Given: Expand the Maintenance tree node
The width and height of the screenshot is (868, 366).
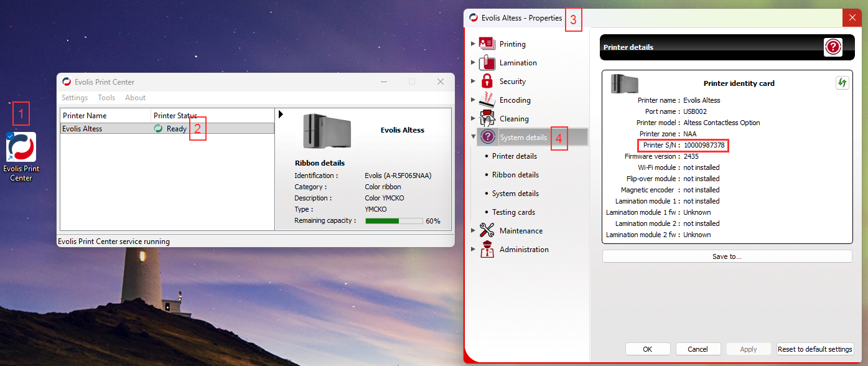Looking at the screenshot, I should [473, 231].
